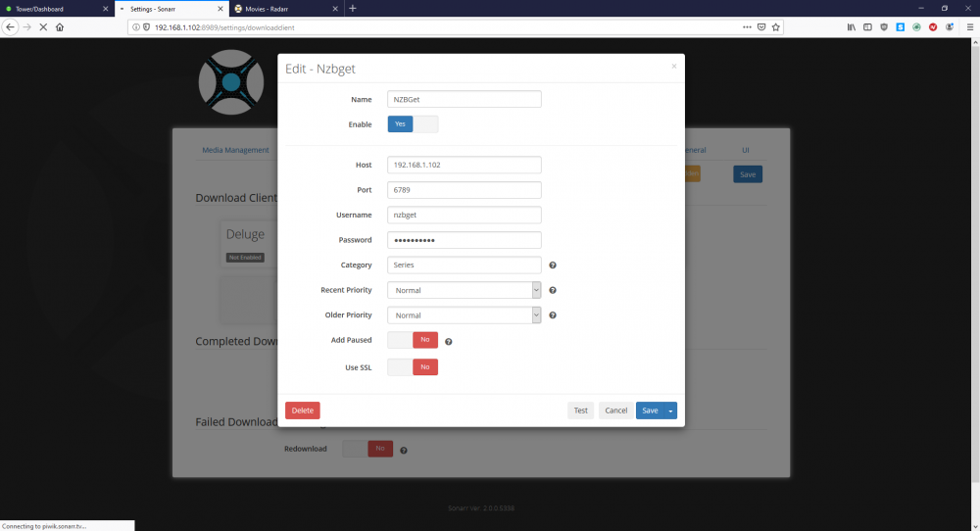980x531 pixels.
Task: Open the Media Management settings tab
Action: 235,150
